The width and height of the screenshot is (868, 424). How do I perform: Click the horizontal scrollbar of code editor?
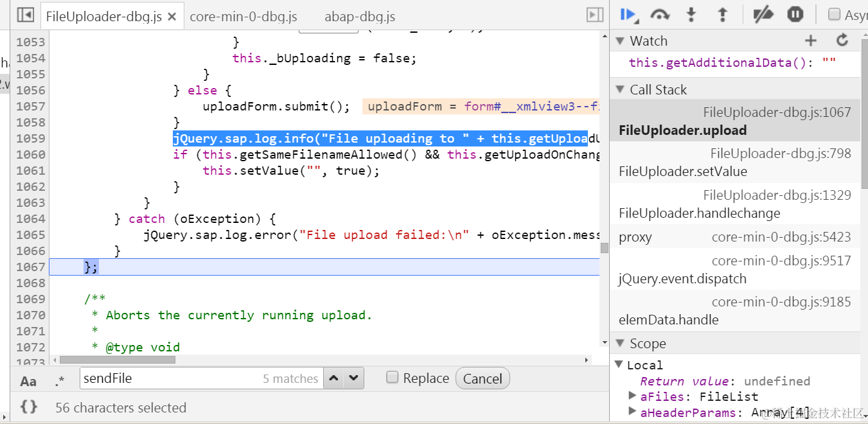118,360
